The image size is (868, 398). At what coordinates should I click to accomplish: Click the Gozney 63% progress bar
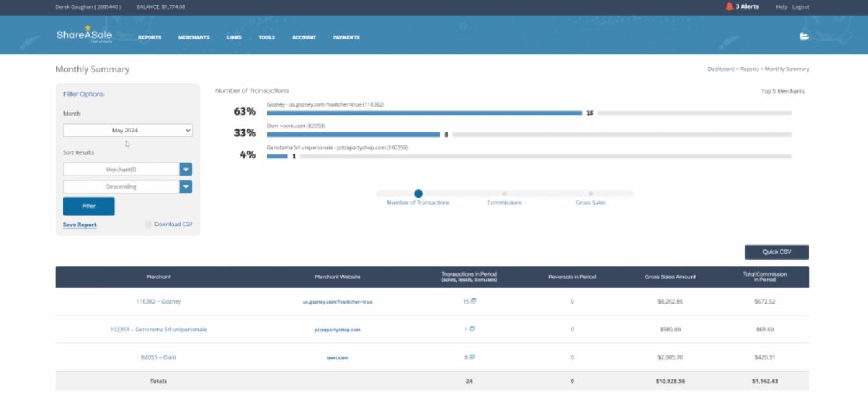pos(424,113)
